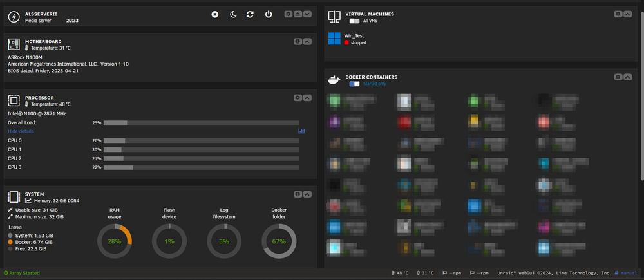Click first fan rpm reading in footer

pyautogui.click(x=452, y=273)
